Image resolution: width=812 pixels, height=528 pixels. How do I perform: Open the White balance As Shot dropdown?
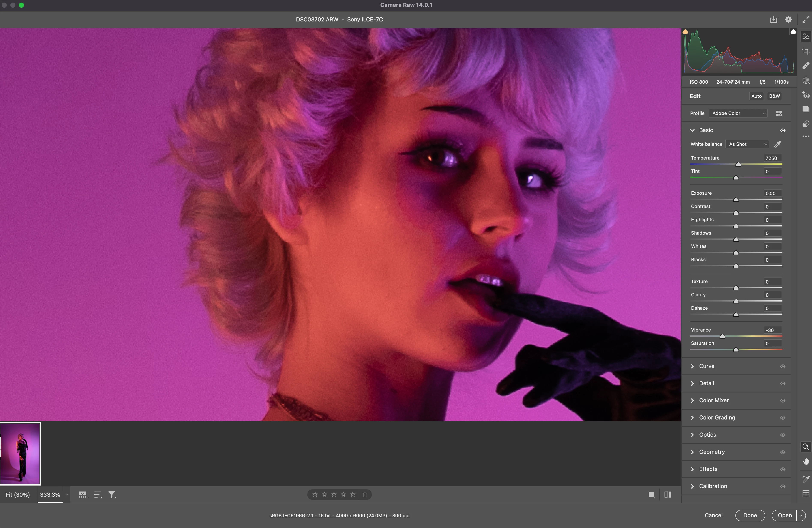click(747, 144)
